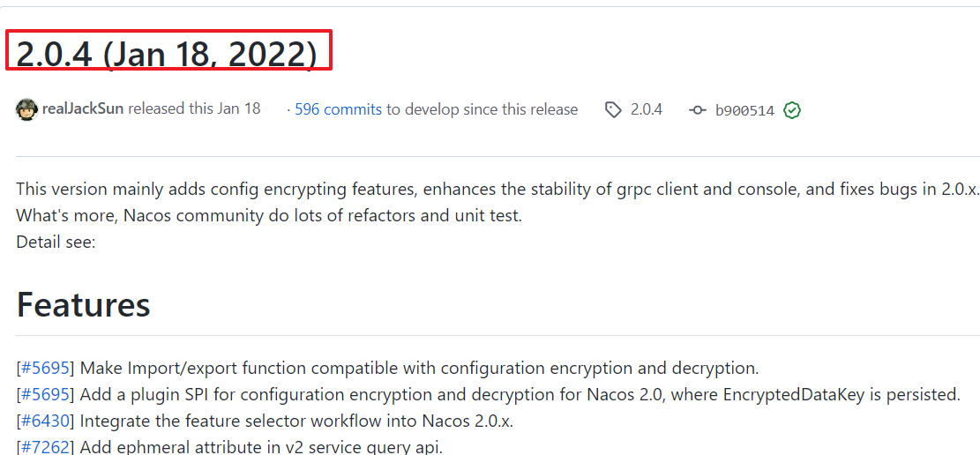The width and height of the screenshot is (980, 455).
Task: Open the realJackSun profile username link
Action: tap(83, 109)
